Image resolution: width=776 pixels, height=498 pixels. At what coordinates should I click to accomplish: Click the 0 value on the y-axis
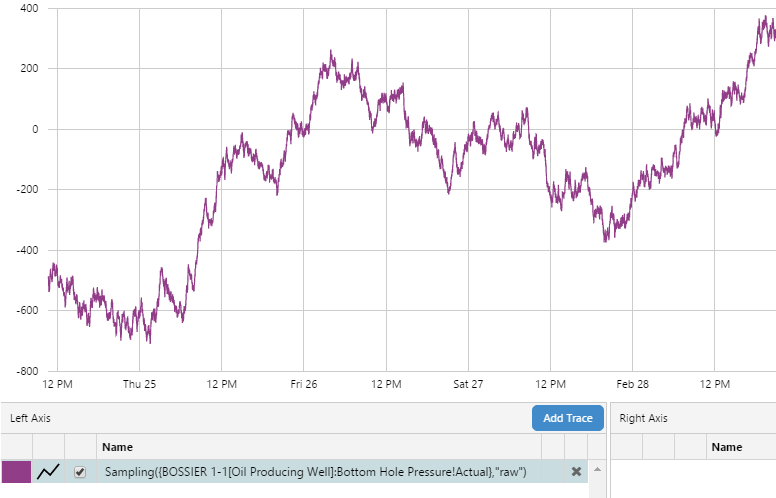[x=34, y=129]
